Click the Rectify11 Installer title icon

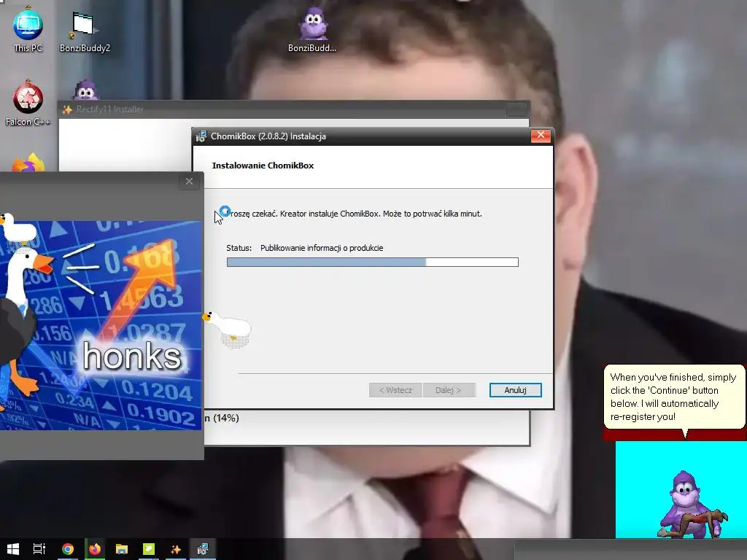[68, 109]
